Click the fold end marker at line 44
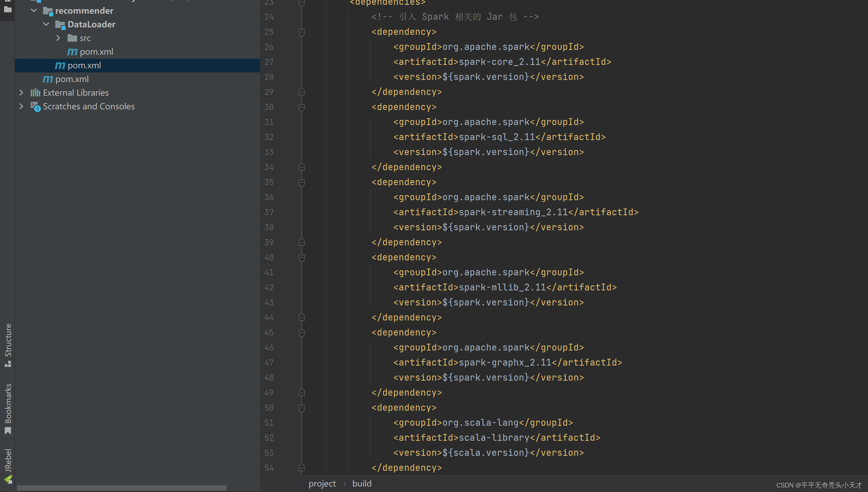 [301, 317]
